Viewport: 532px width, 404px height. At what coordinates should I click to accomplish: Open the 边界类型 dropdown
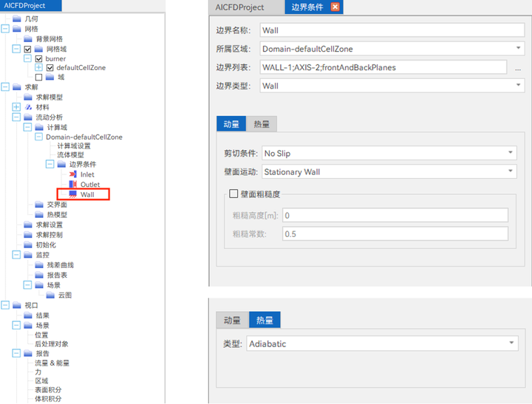click(392, 86)
